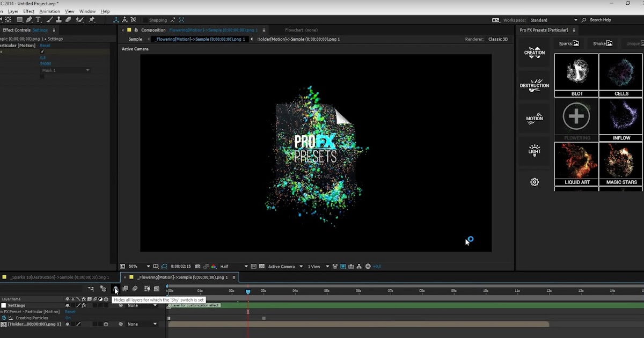This screenshot has height=338, width=644.
Task: Select the Puppet Pin tool
Action: click(x=93, y=19)
